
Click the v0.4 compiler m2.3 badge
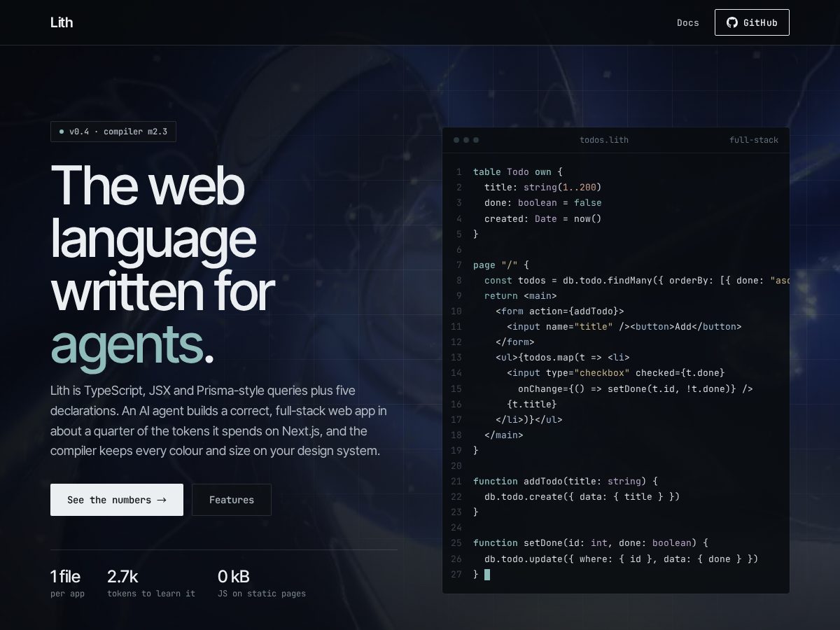(113, 132)
